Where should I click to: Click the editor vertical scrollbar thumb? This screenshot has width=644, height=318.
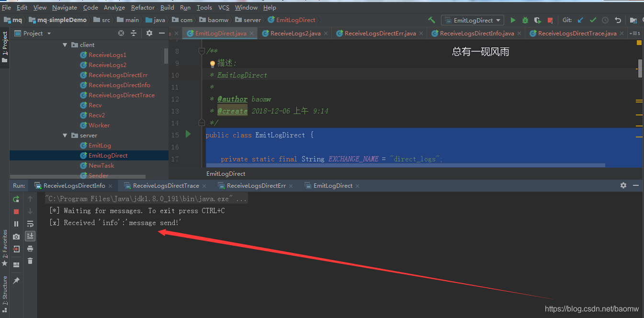640,68
